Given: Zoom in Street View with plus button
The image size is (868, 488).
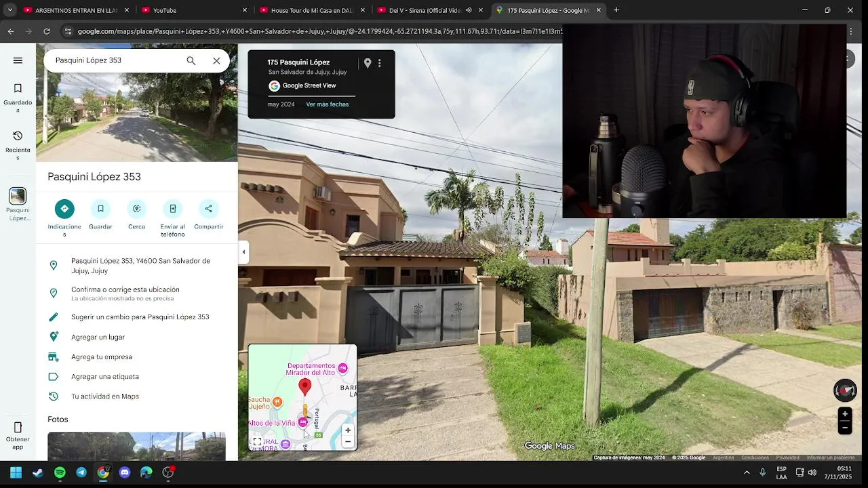Looking at the screenshot, I should [x=845, y=413].
